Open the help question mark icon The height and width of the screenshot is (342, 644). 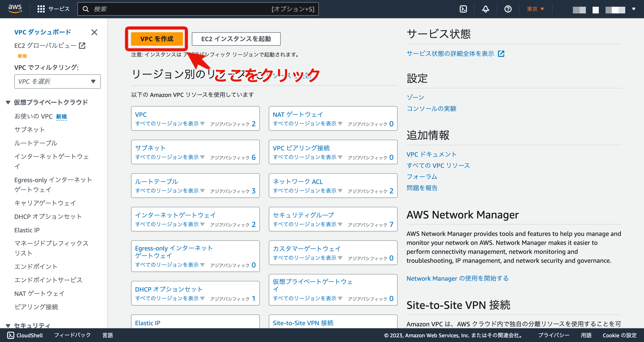pyautogui.click(x=508, y=9)
